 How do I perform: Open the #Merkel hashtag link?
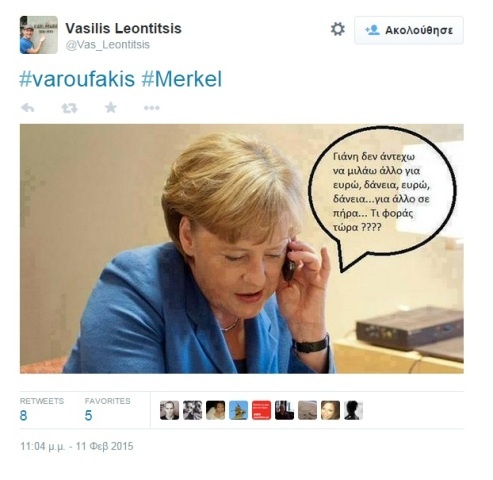[x=182, y=79]
